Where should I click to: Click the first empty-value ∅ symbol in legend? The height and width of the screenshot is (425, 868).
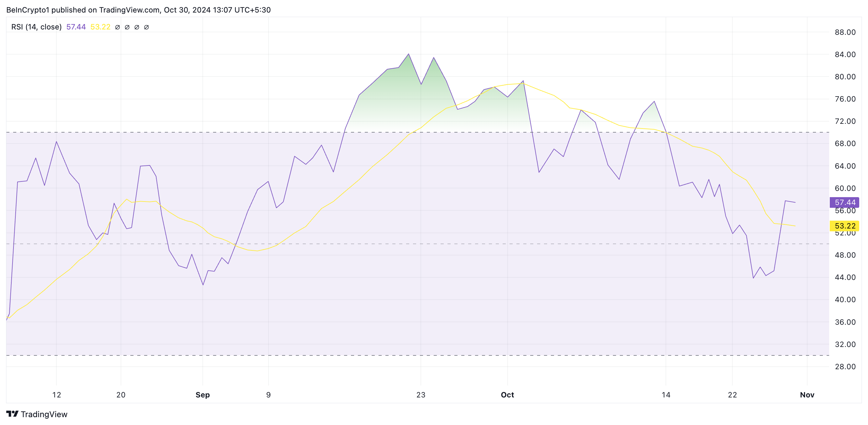[117, 27]
